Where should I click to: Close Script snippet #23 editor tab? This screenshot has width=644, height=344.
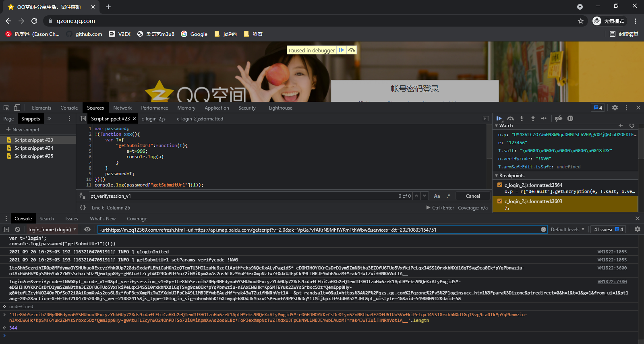click(135, 119)
